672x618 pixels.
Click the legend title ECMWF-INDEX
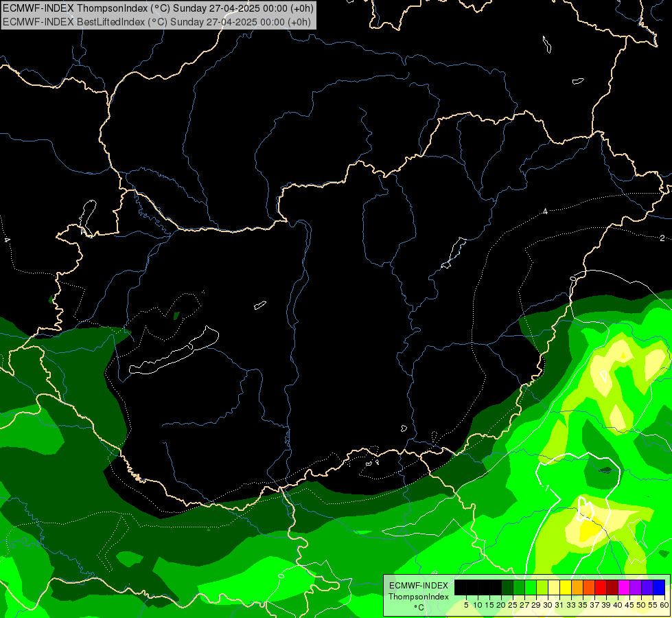[x=419, y=586]
